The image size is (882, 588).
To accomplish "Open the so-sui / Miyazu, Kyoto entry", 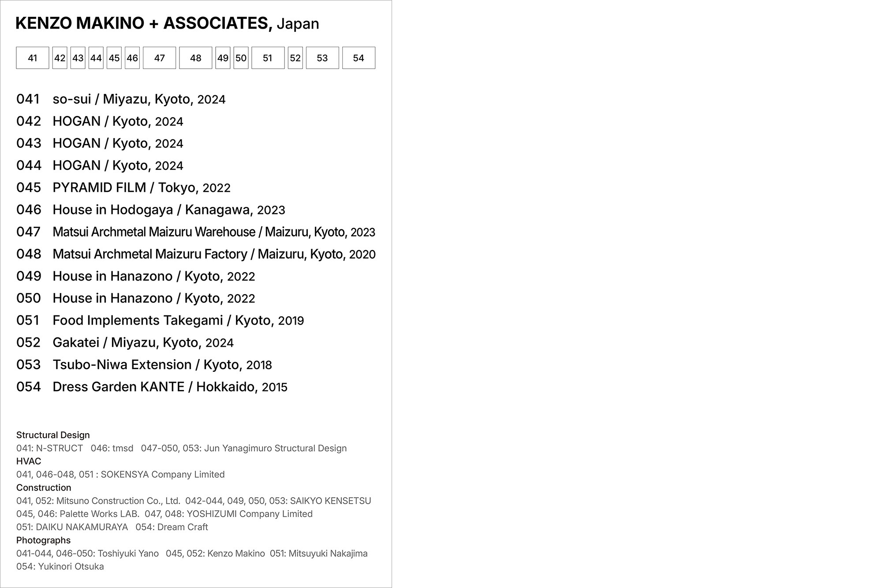I will click(x=138, y=99).
